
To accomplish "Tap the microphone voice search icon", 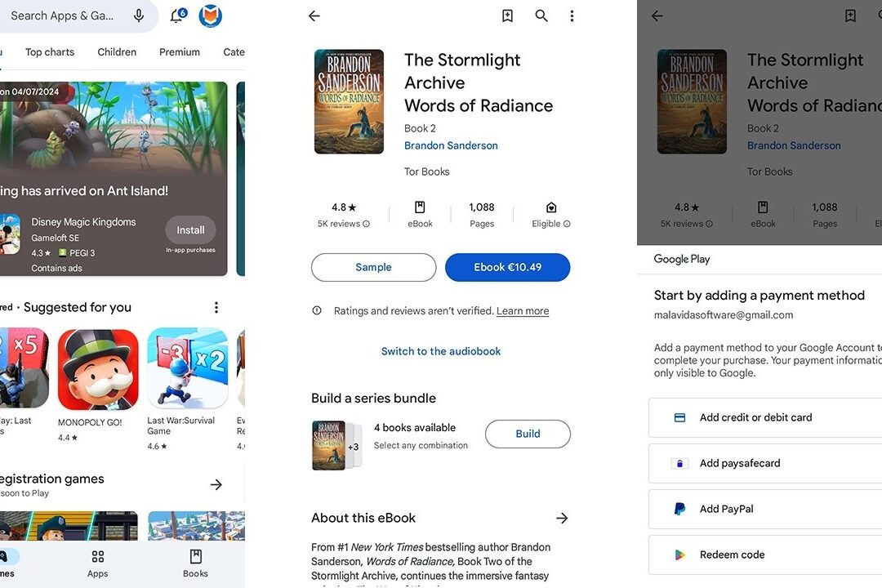I will coord(138,16).
